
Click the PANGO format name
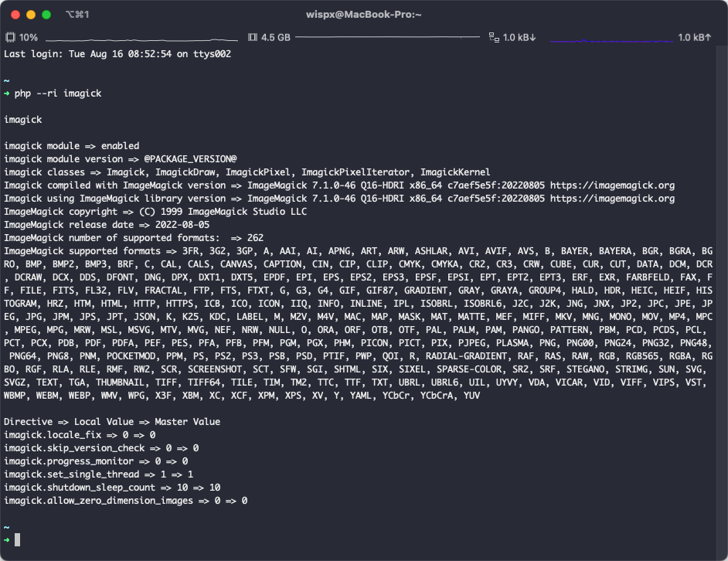point(526,330)
